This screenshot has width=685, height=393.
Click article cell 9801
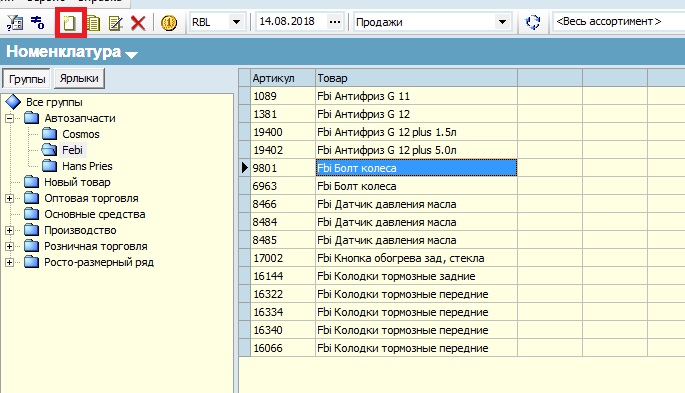pyautogui.click(x=283, y=168)
